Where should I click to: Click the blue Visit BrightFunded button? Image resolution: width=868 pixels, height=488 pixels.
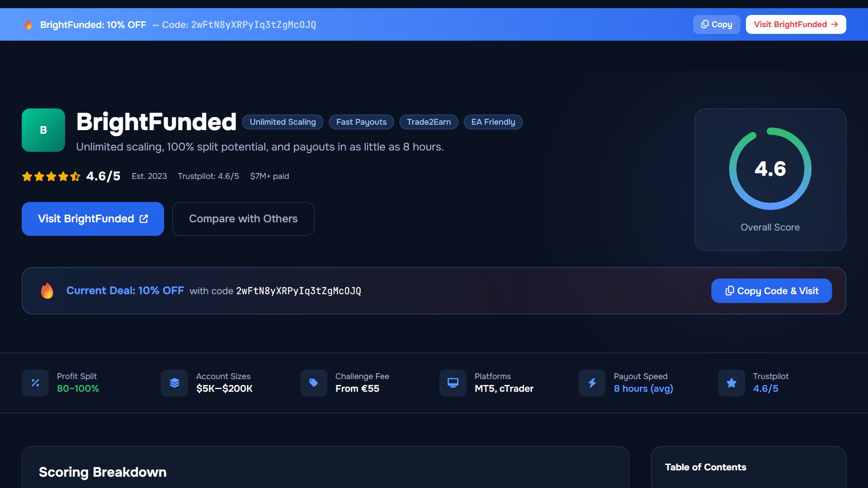(x=93, y=219)
